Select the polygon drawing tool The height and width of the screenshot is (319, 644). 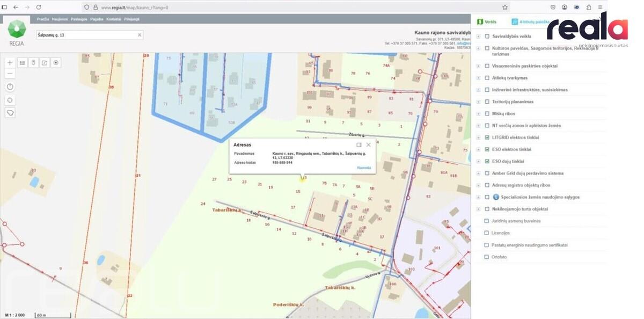tap(10, 113)
